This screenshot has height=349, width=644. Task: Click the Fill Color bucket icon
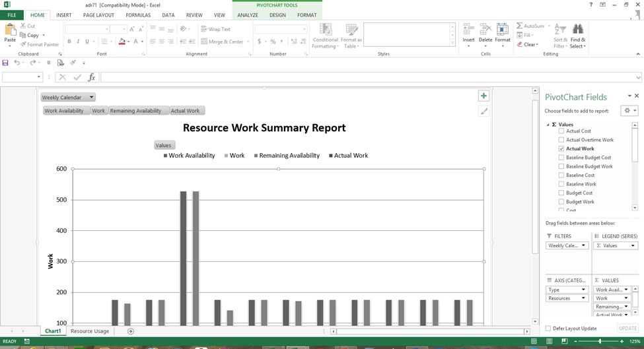(x=122, y=42)
